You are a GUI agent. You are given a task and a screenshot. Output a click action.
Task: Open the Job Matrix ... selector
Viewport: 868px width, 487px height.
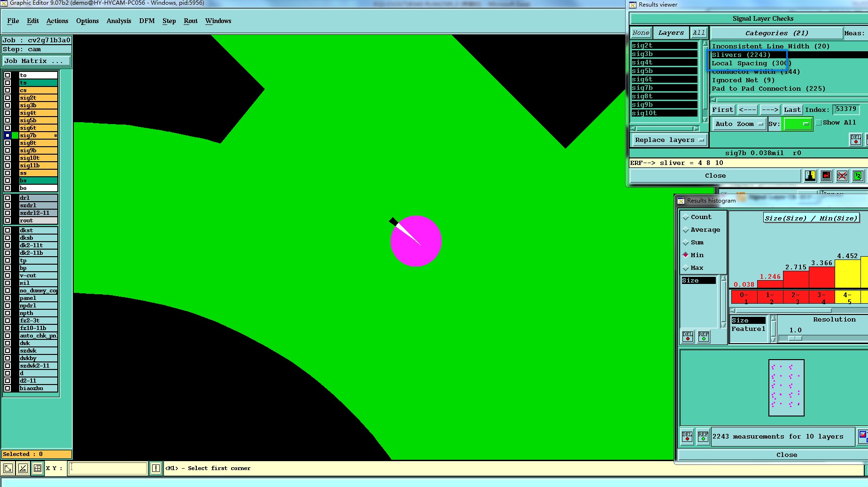tap(37, 61)
